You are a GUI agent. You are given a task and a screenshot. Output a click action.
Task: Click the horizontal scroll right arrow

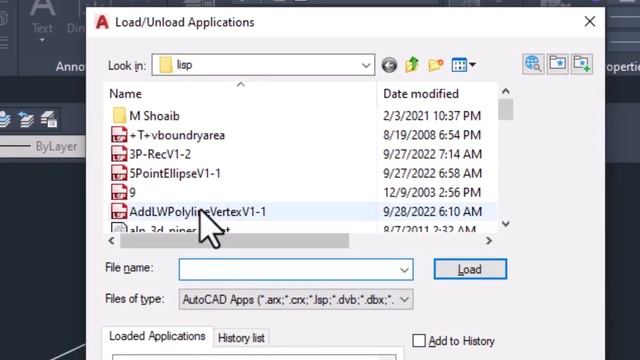coord(489,241)
